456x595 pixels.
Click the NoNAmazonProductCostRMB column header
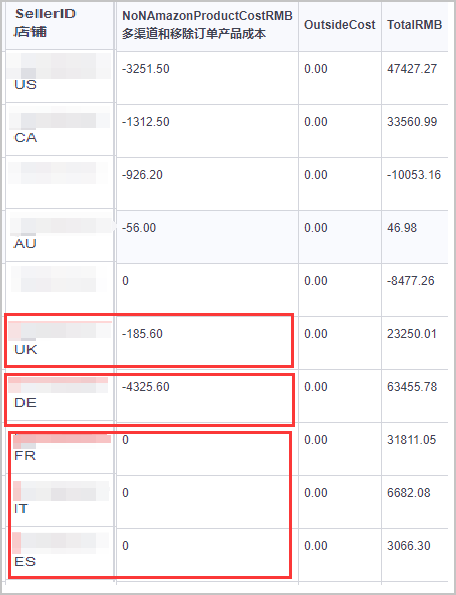[x=207, y=25]
